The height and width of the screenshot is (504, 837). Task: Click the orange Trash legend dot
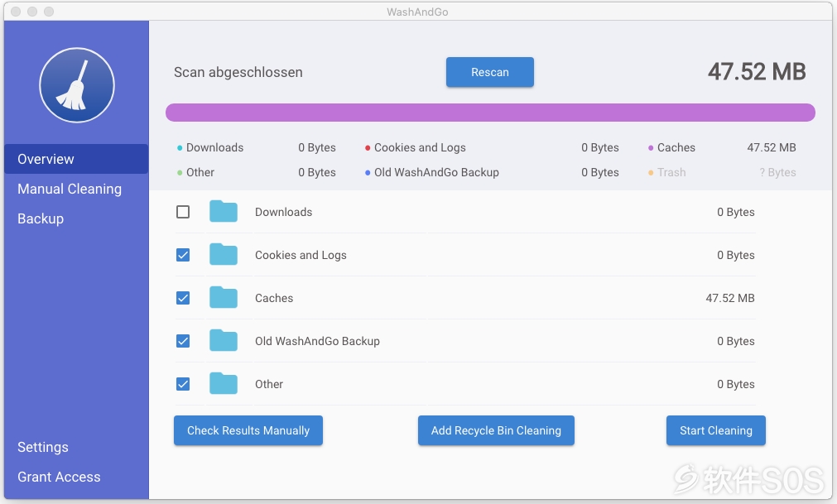(x=651, y=173)
